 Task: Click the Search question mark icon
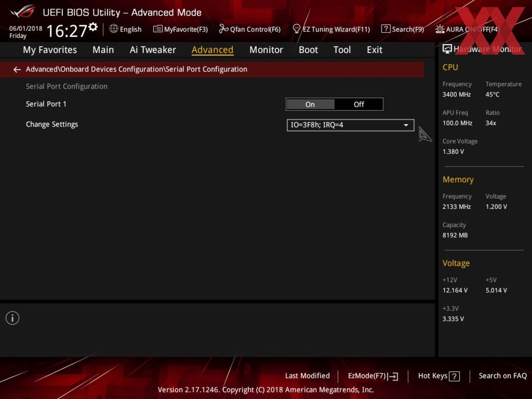coord(386,29)
